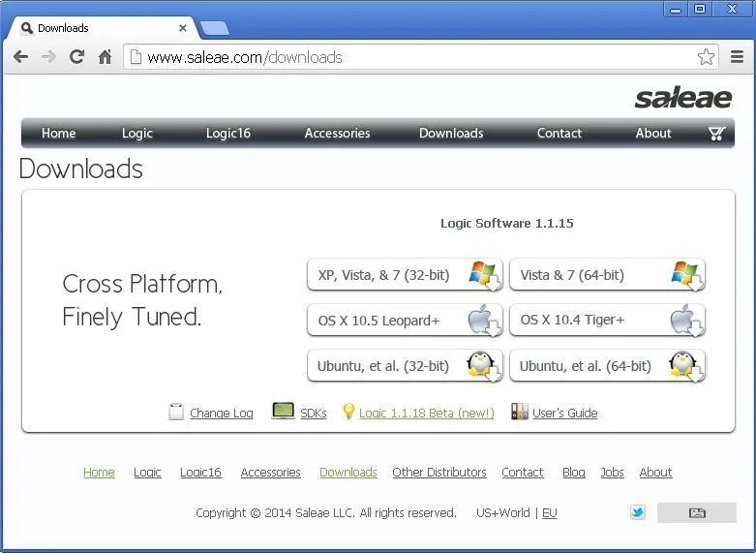This screenshot has height=553, width=756.
Task: Switch region to EU link
Action: 549,512
